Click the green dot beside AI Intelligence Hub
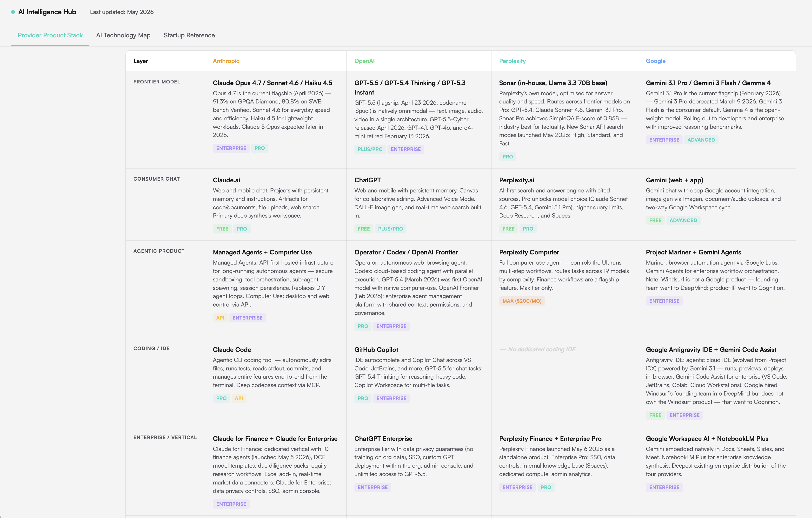Screen dimensions: 812x518 [x=13, y=12]
